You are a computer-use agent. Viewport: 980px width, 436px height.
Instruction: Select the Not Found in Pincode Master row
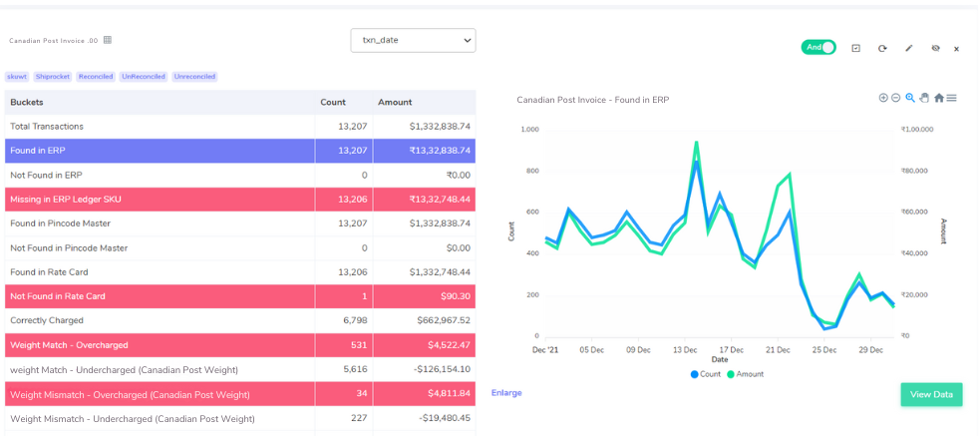tap(240, 247)
